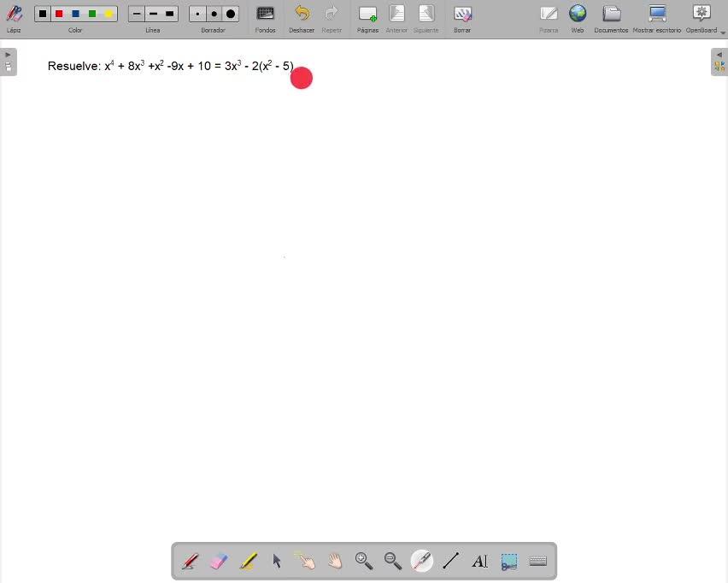Image resolution: width=728 pixels, height=583 pixels.
Task: Expand the right library panel
Action: tap(719, 62)
